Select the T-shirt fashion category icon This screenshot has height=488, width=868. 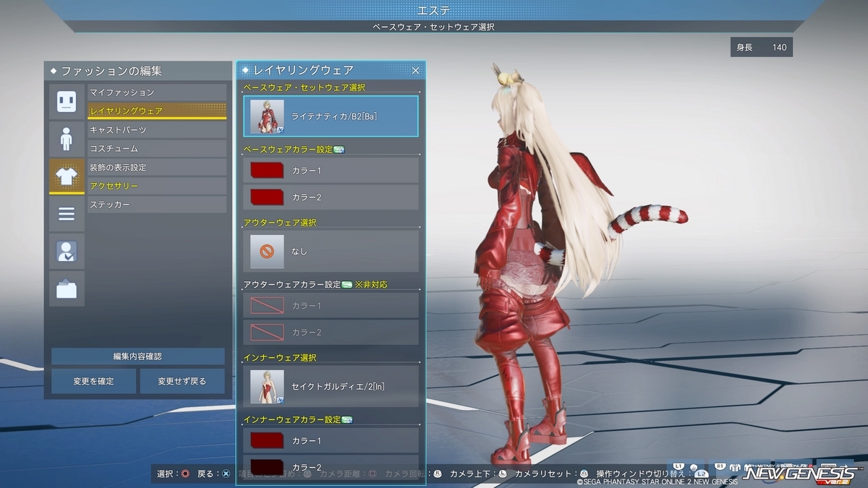click(67, 176)
